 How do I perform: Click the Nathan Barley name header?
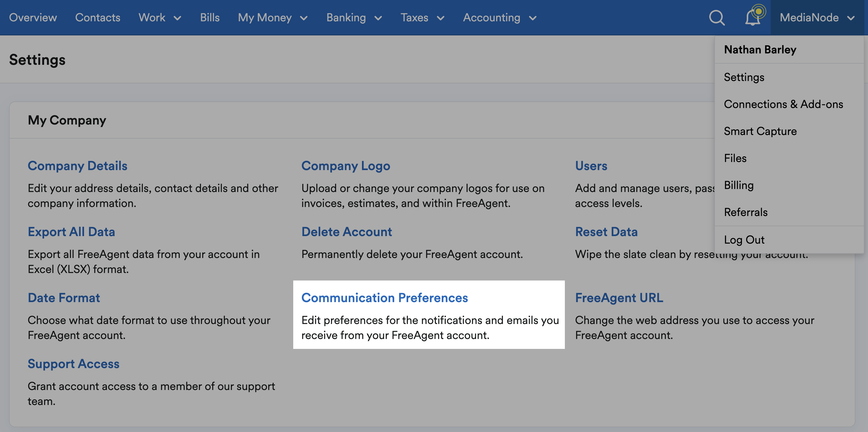click(760, 49)
